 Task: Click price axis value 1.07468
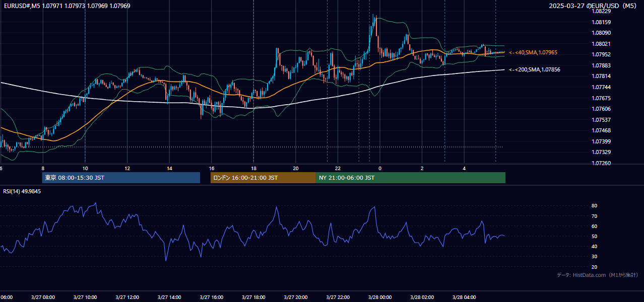pyautogui.click(x=602, y=130)
